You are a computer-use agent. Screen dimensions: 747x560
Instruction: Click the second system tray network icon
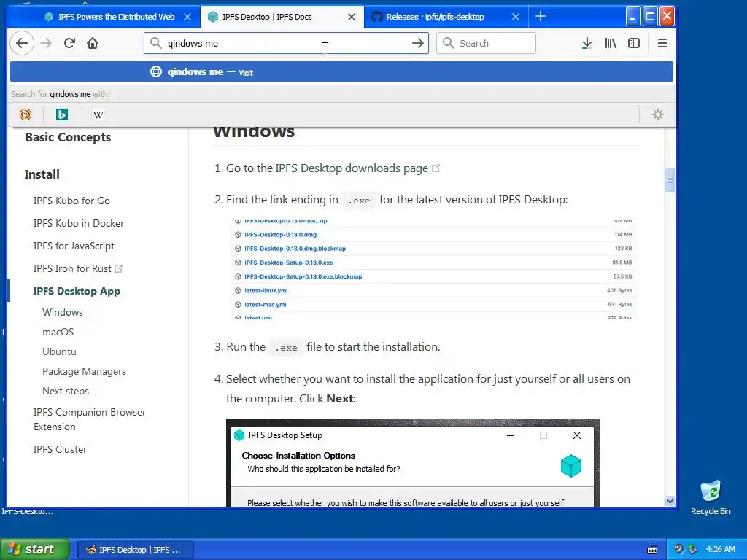pyautogui.click(x=692, y=549)
